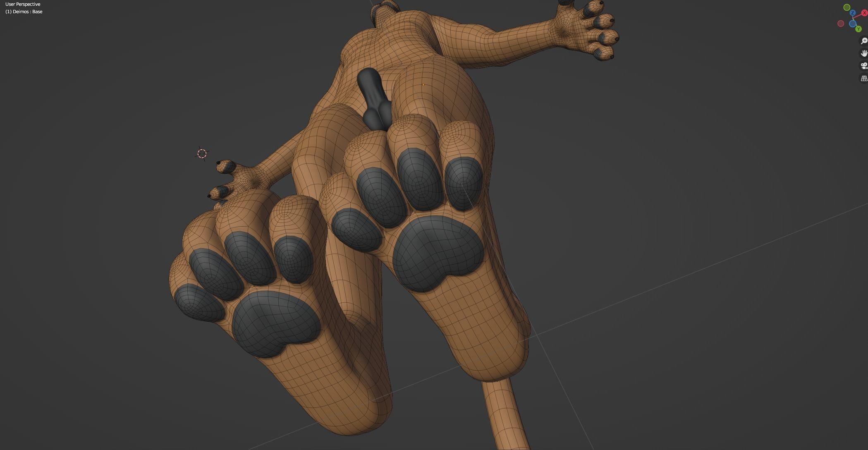The image size is (868, 450).
Task: Click the hand pan view icon
Action: [864, 53]
